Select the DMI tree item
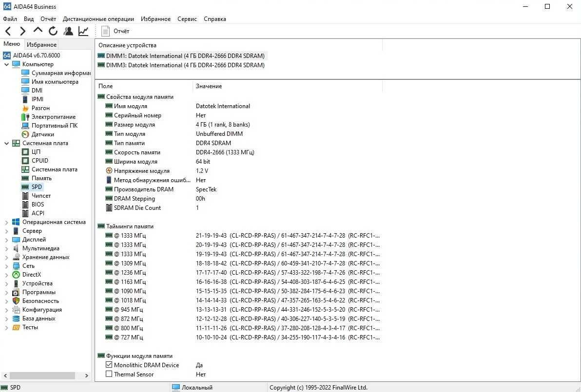Image resolution: width=581 pixels, height=392 pixels. (x=32, y=90)
